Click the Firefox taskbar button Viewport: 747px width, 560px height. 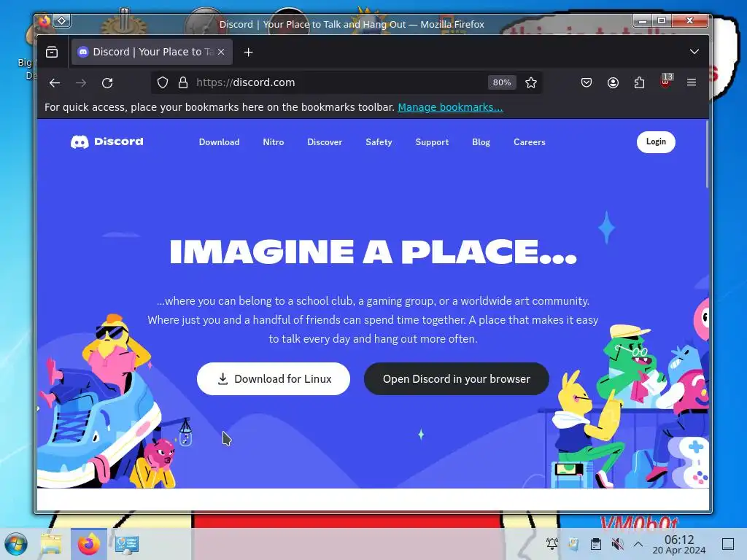click(x=88, y=544)
